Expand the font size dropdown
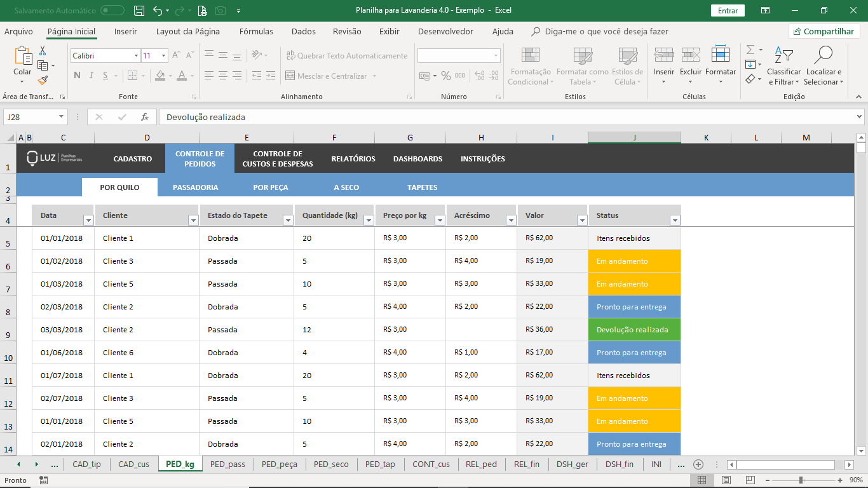 tap(164, 56)
